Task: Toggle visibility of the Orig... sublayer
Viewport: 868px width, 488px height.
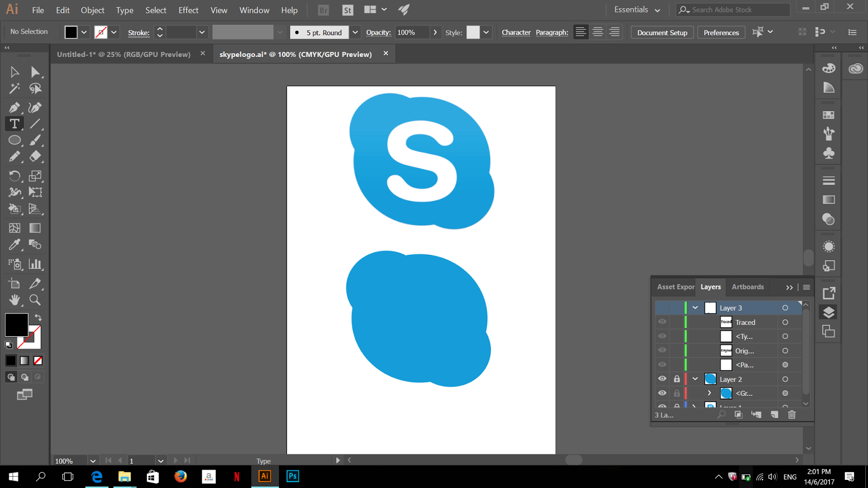Action: click(x=662, y=350)
